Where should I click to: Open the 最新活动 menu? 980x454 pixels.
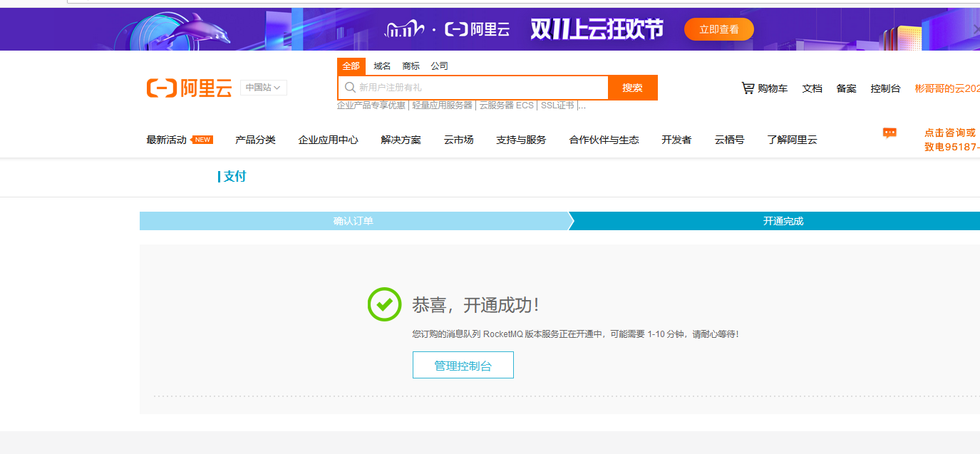coord(166,140)
